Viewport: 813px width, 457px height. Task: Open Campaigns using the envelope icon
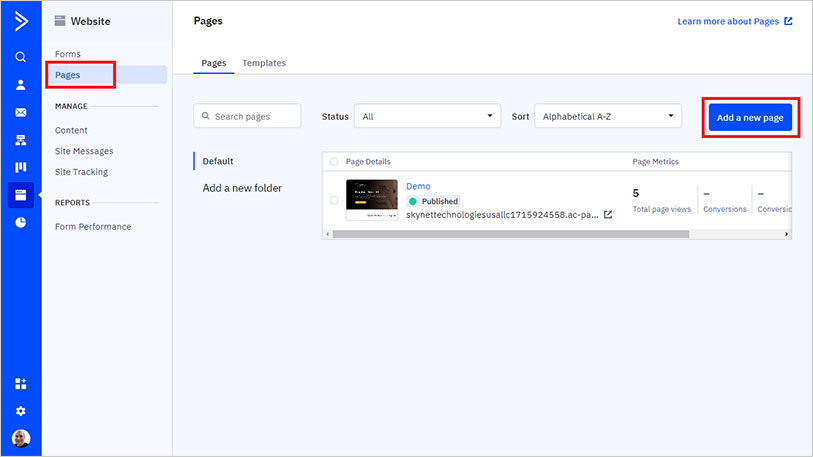(21, 112)
